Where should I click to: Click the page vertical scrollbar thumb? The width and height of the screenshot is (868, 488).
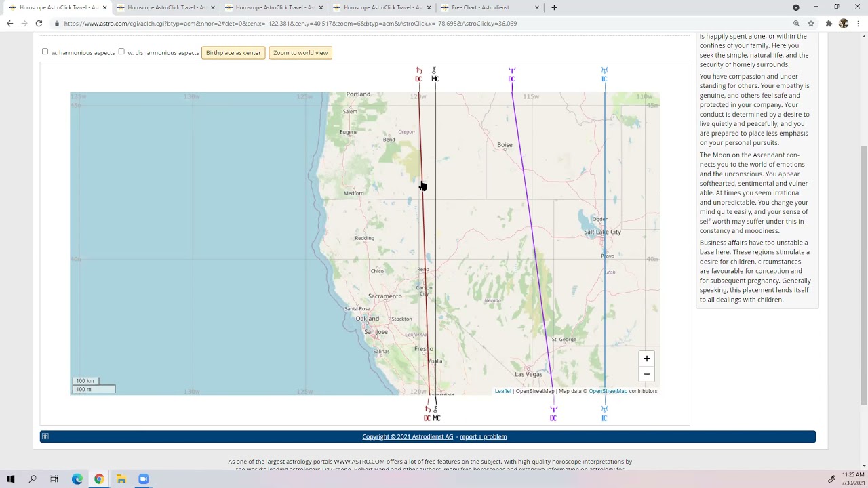[863, 274]
